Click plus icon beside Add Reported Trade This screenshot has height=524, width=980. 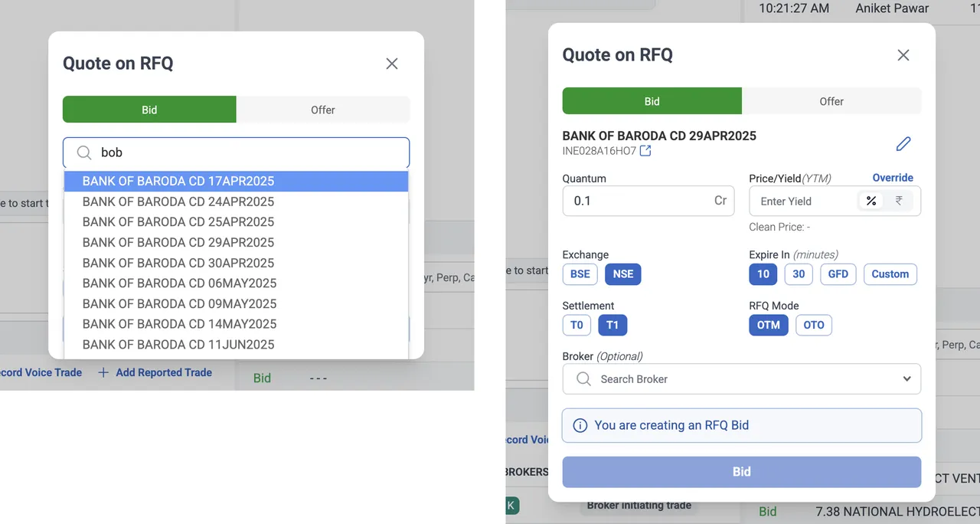pyautogui.click(x=103, y=372)
